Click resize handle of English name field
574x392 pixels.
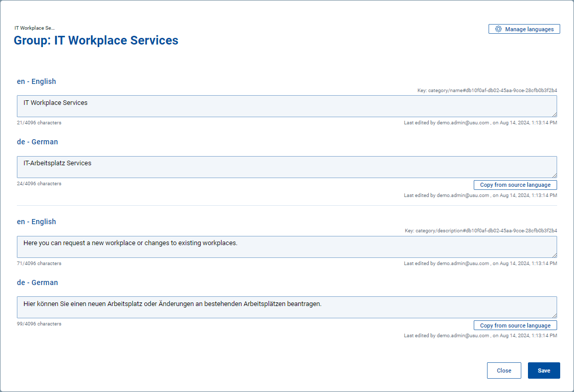(x=554, y=114)
